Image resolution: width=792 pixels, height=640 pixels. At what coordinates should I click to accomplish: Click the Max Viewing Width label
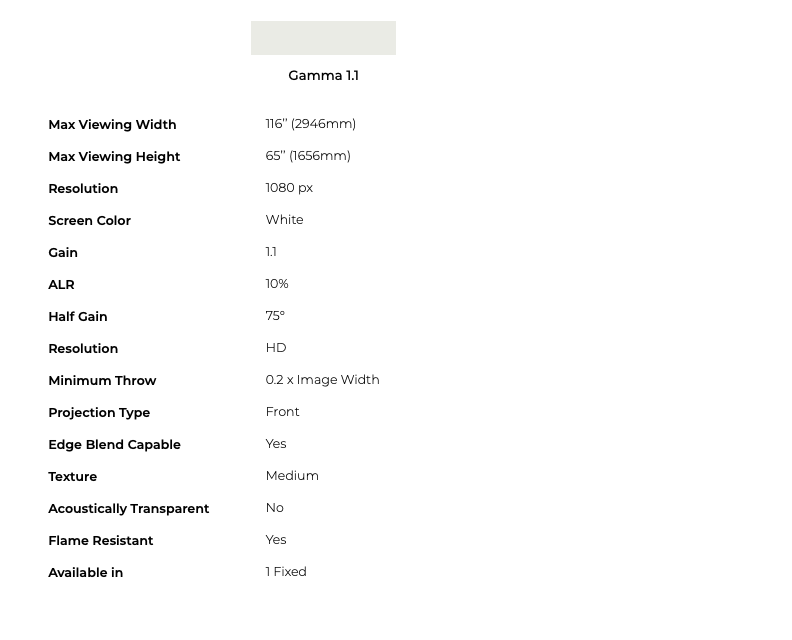coord(112,125)
